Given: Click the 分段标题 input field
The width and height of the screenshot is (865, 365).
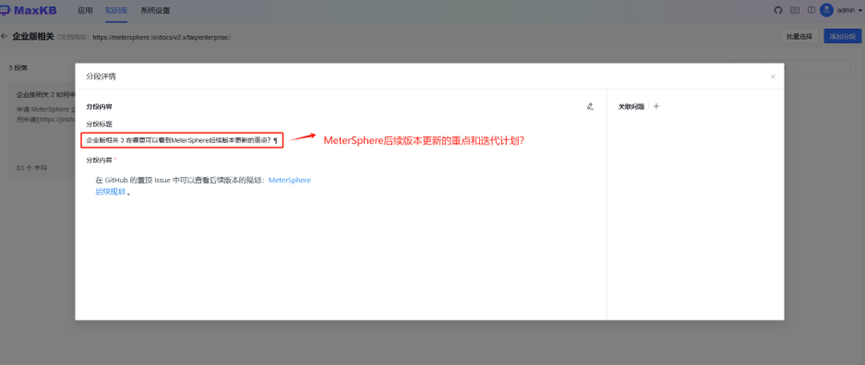Looking at the screenshot, I should click(182, 140).
